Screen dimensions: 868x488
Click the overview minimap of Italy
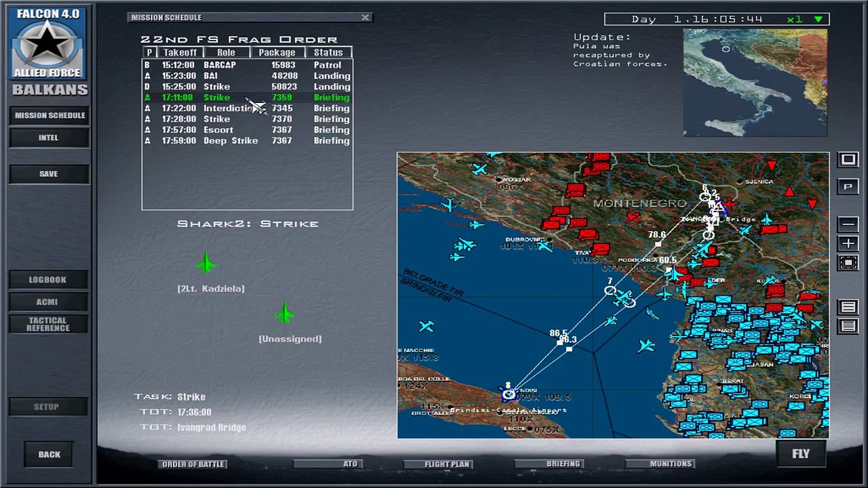click(x=755, y=83)
